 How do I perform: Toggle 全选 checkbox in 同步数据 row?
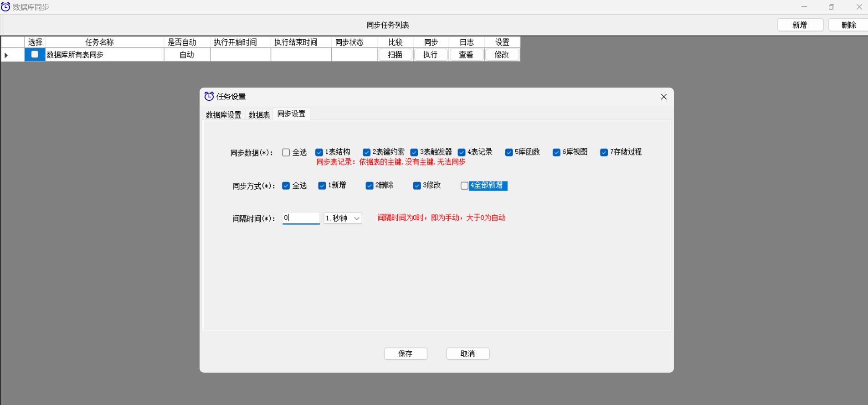click(x=286, y=152)
